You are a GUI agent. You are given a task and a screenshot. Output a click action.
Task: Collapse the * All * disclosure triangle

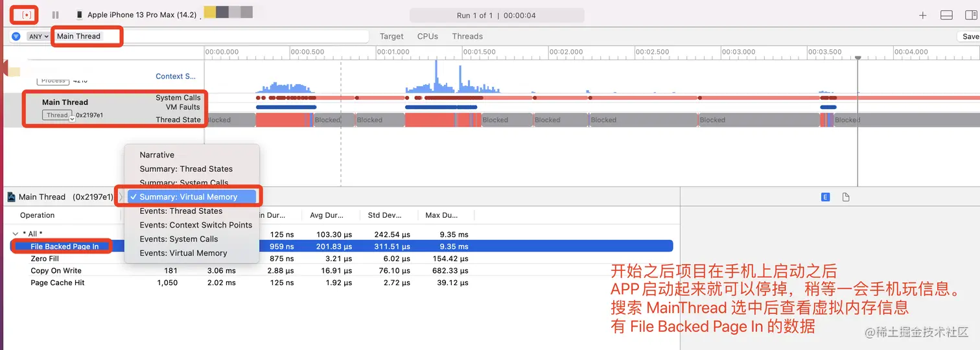[x=15, y=234]
